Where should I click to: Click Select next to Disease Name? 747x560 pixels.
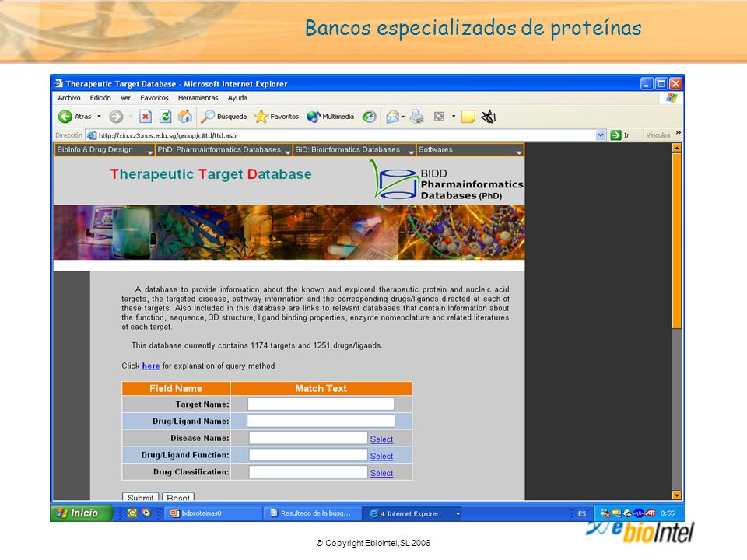[381, 439]
